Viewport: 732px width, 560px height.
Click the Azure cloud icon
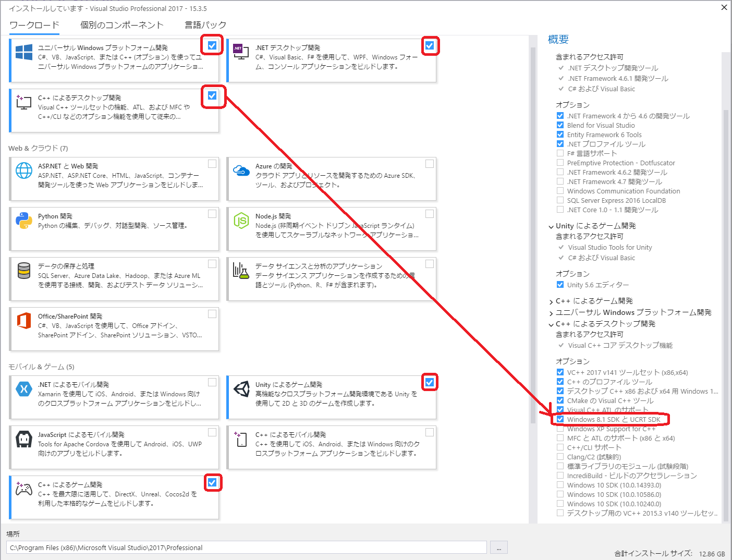click(241, 171)
